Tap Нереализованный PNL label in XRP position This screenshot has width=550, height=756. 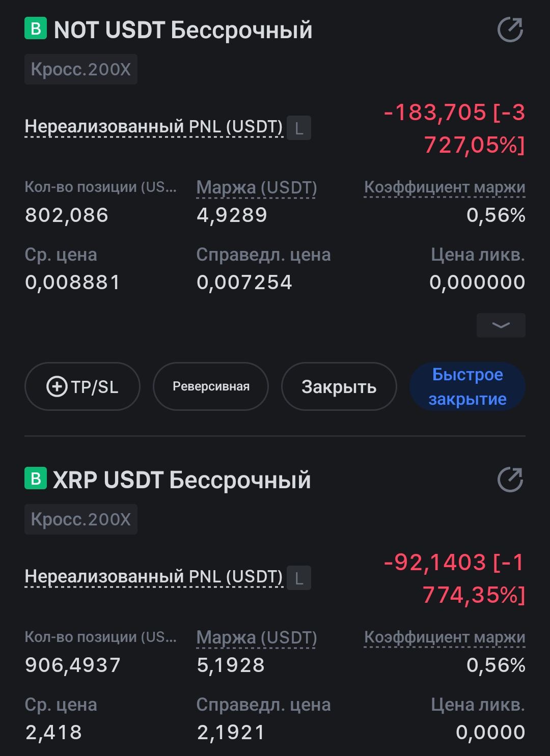153,576
